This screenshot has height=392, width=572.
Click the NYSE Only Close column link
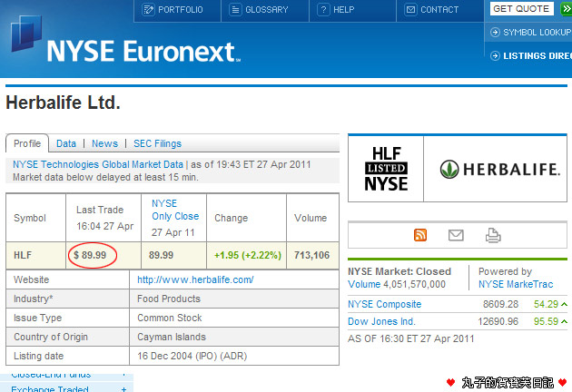point(175,210)
